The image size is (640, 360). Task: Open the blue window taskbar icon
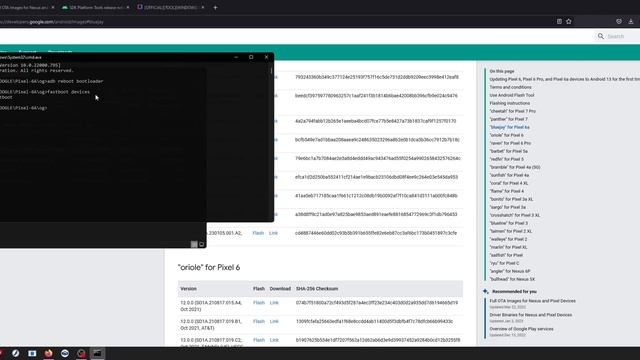(32, 353)
